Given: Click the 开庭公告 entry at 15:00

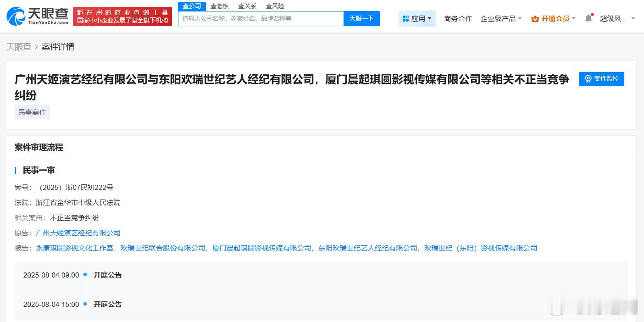Looking at the screenshot, I should click(x=108, y=305).
